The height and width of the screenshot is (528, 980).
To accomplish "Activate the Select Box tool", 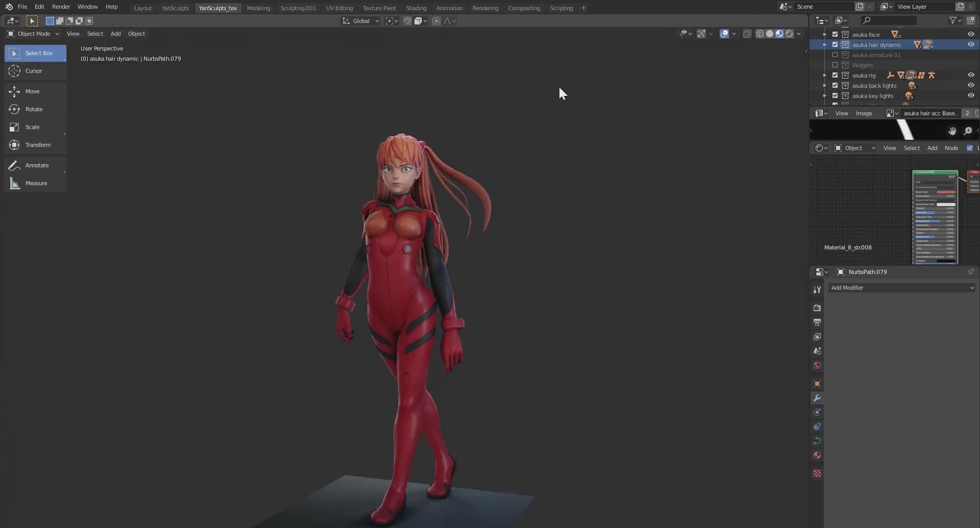I will tap(35, 53).
